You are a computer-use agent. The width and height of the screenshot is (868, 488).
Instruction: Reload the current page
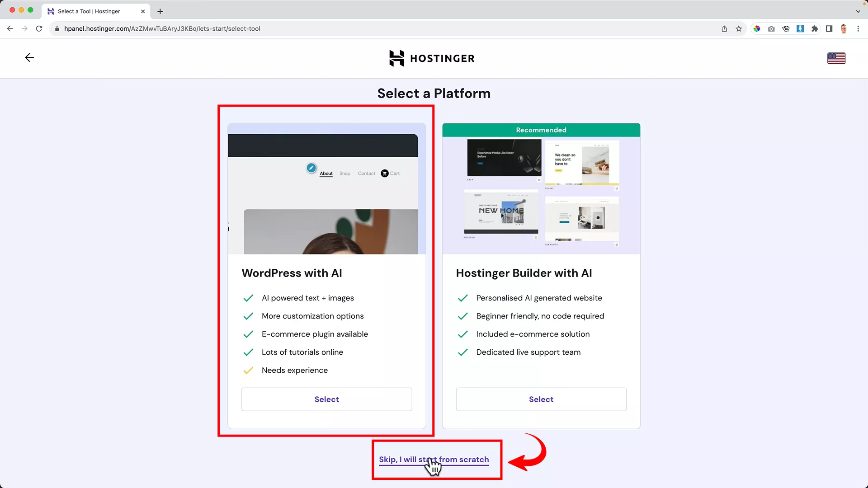pyautogui.click(x=39, y=28)
